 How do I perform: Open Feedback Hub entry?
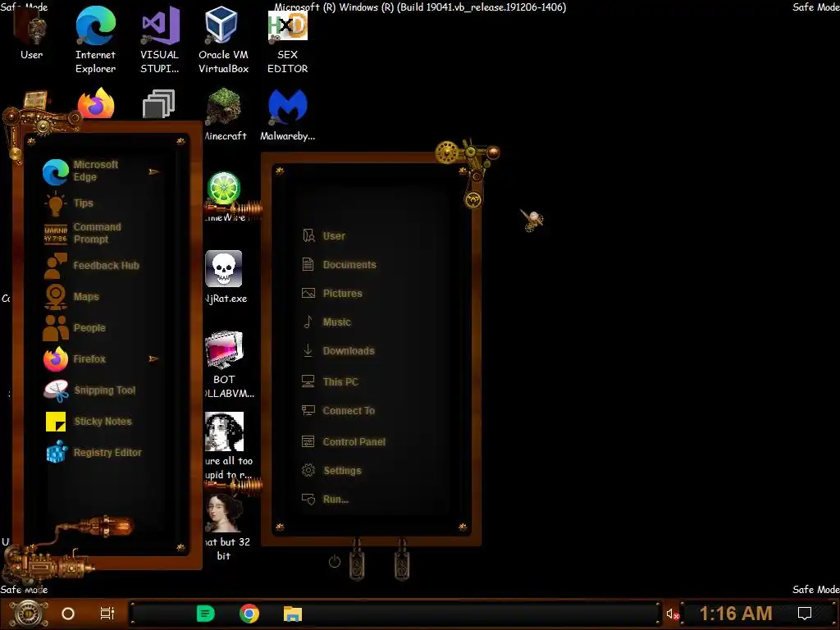pyautogui.click(x=92, y=266)
